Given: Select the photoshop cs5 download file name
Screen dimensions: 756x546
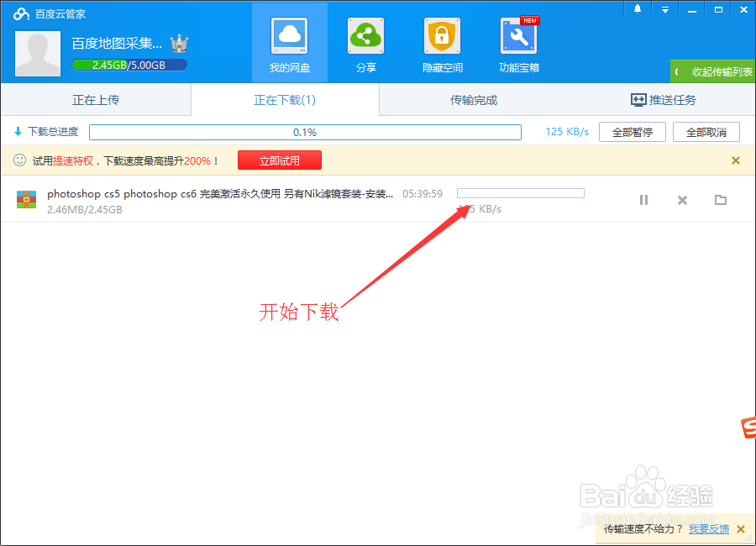Looking at the screenshot, I should (220, 194).
